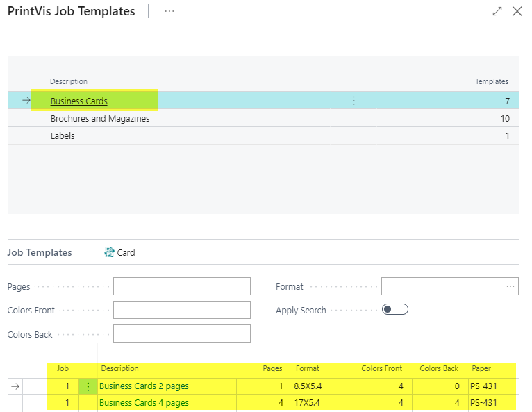Click the Card action icon
532x412 pixels.
(109, 252)
